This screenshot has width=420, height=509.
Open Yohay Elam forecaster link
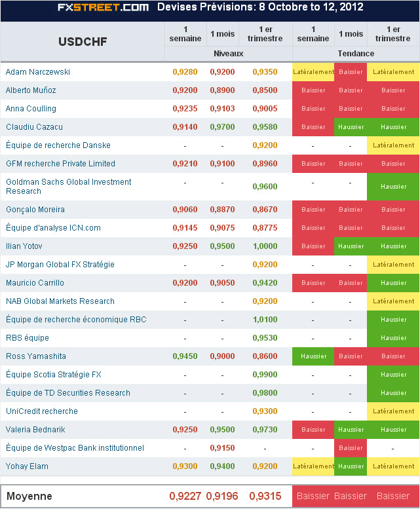click(27, 466)
